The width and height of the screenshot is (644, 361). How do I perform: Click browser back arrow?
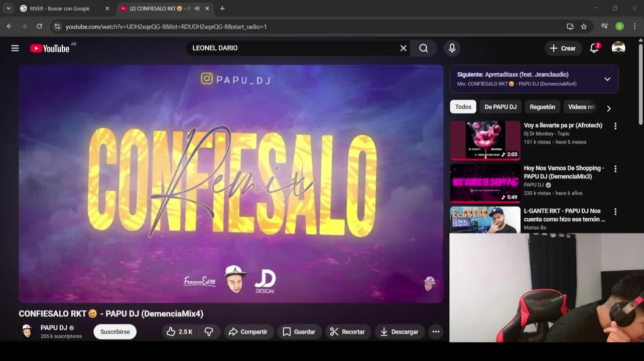point(9,27)
